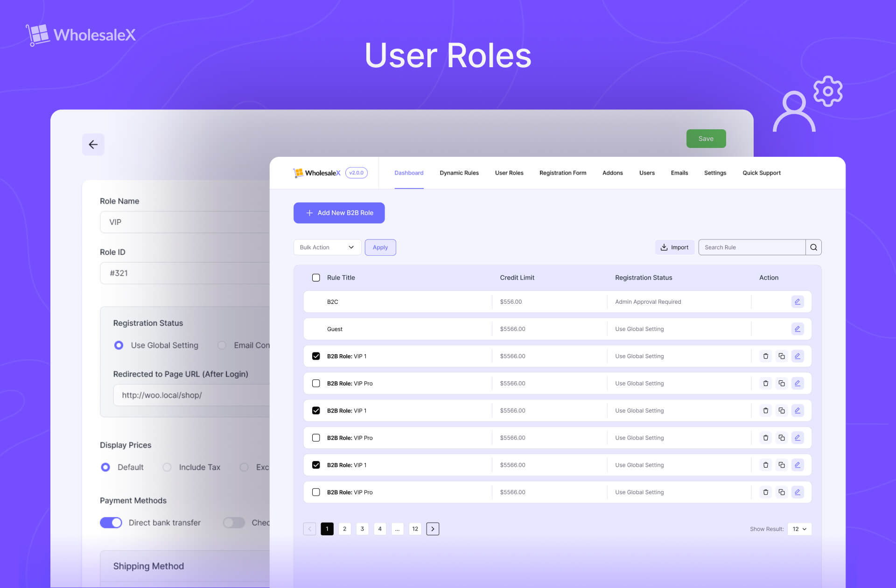Click the next page arrow icon
This screenshot has height=588, width=896.
click(432, 528)
